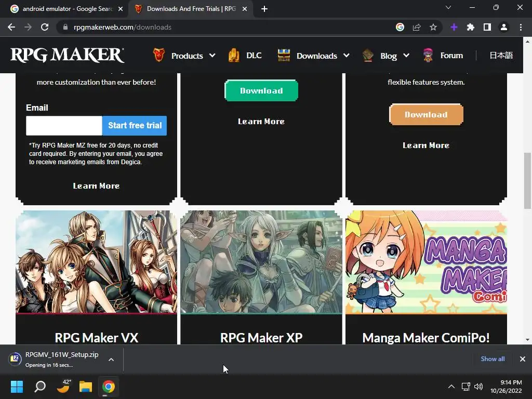Click the Manga Maker ComiPo! title
The image size is (532, 399).
click(x=426, y=338)
